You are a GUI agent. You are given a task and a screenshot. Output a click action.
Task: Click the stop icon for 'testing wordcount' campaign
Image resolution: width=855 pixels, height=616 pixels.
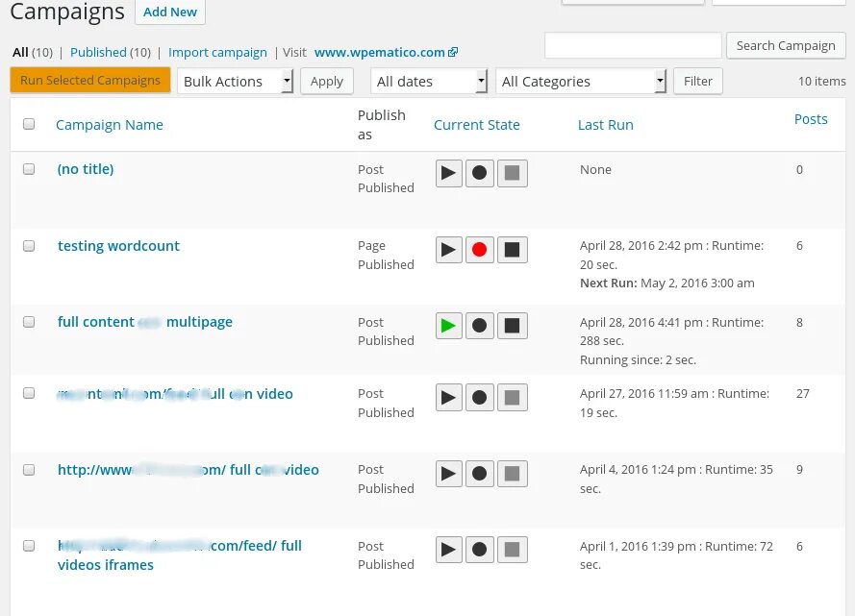coord(512,249)
